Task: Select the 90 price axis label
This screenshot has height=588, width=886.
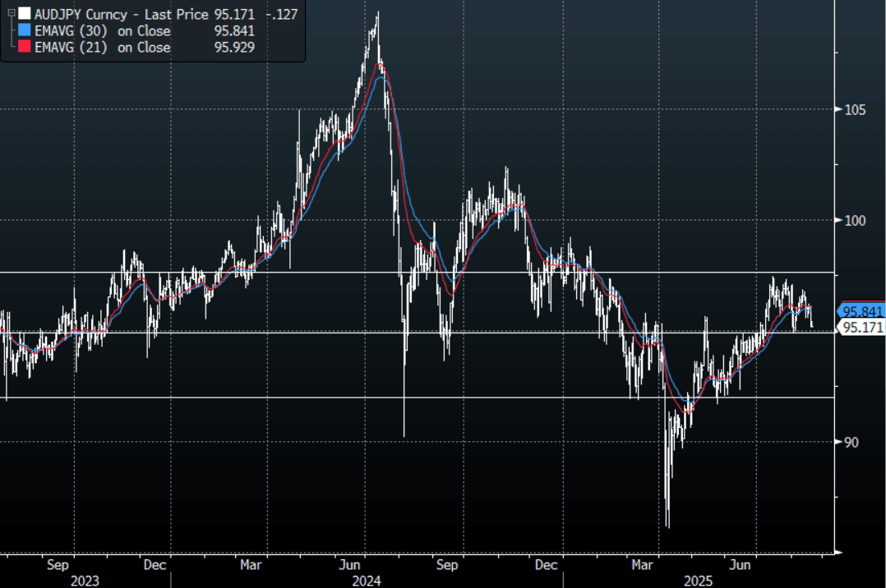Action: pos(851,443)
